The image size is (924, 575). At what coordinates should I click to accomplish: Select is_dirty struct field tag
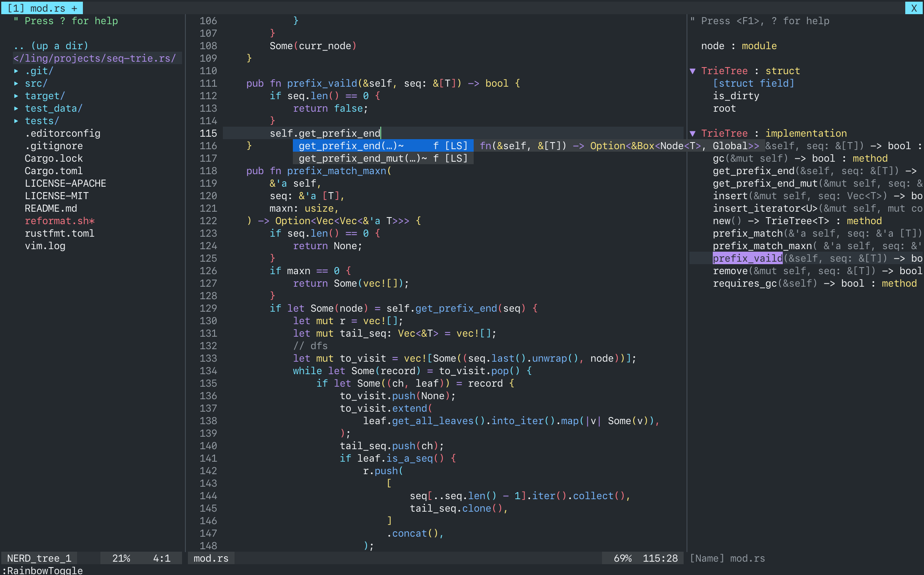click(x=736, y=96)
